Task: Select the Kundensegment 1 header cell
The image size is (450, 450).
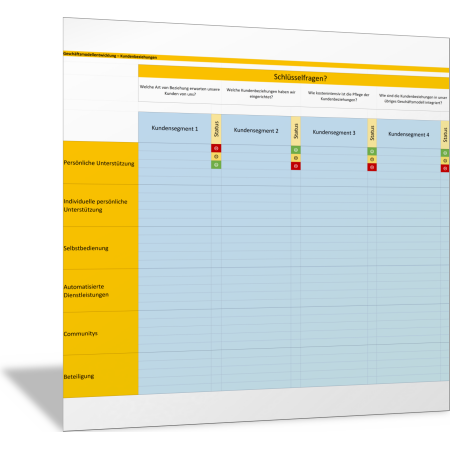Action: [175, 128]
